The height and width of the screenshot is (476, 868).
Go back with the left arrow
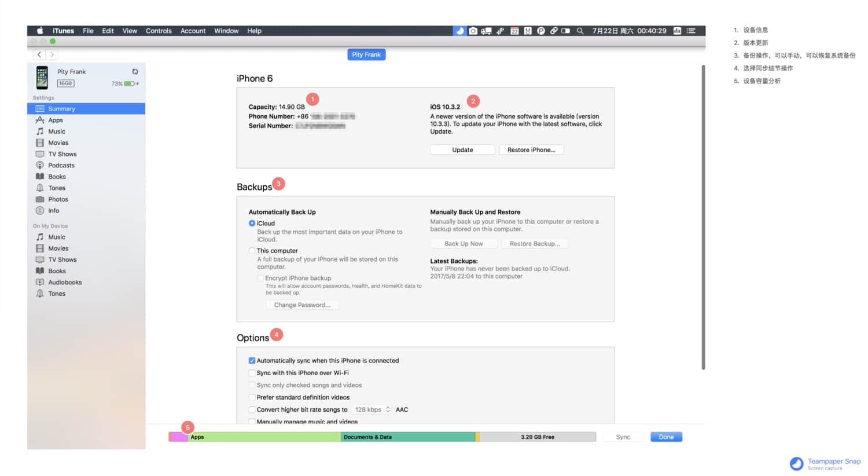39,54
